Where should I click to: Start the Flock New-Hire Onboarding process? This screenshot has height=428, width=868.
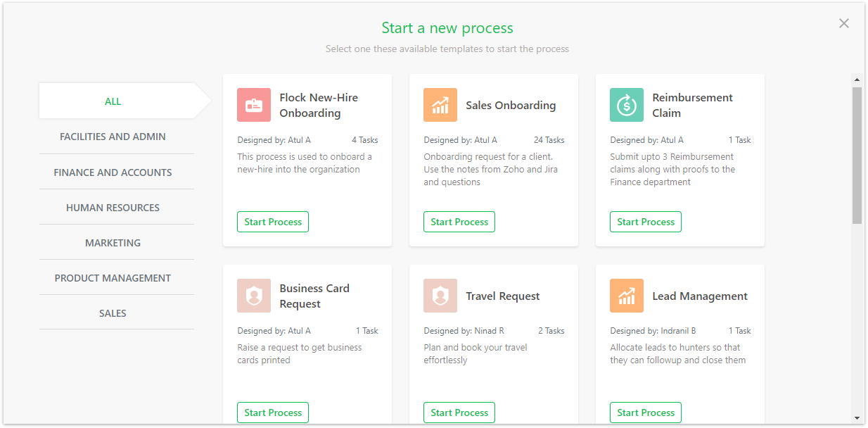273,222
